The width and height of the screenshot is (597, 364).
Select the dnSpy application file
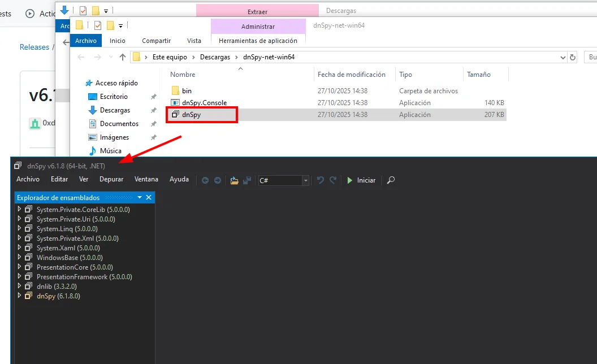191,114
